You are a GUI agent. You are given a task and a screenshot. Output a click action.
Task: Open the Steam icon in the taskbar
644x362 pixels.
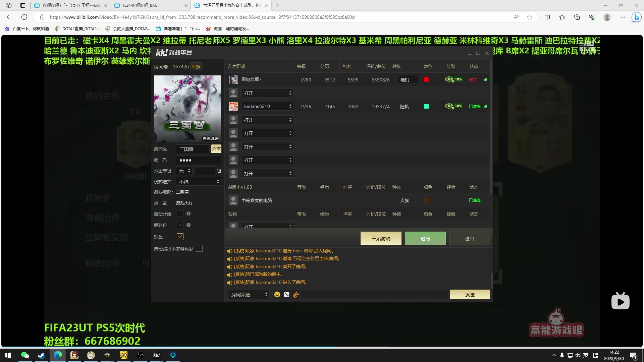(x=41, y=355)
